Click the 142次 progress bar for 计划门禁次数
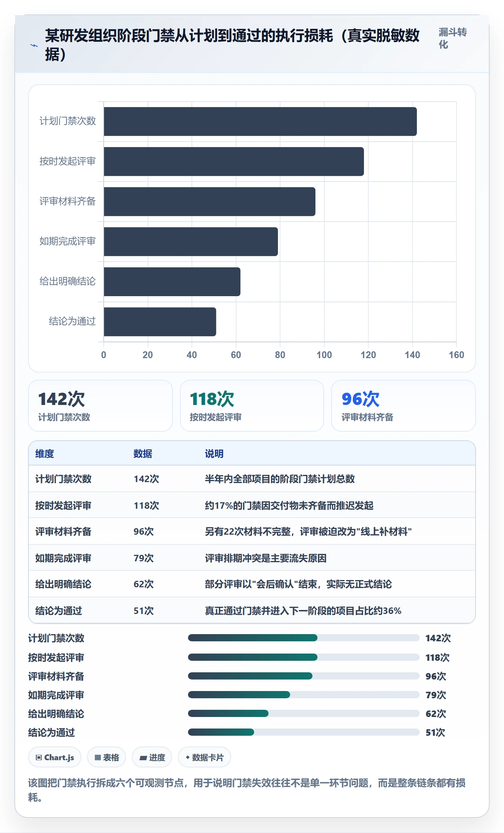The image size is (504, 833). point(303,638)
